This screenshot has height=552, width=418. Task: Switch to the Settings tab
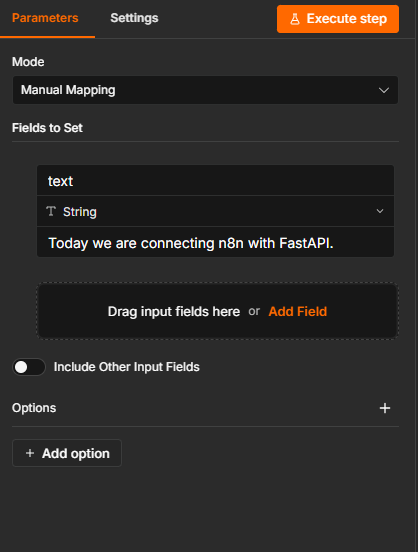coord(134,18)
